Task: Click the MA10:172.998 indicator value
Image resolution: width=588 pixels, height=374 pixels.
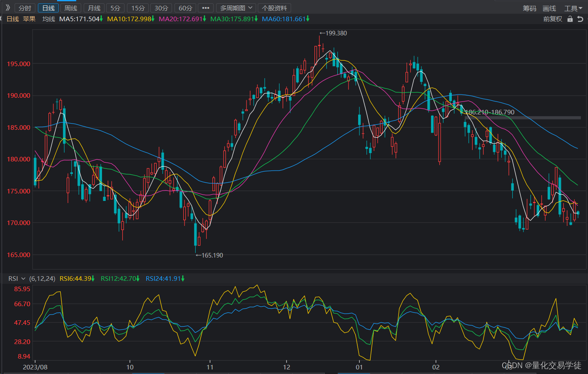Action: tap(131, 19)
